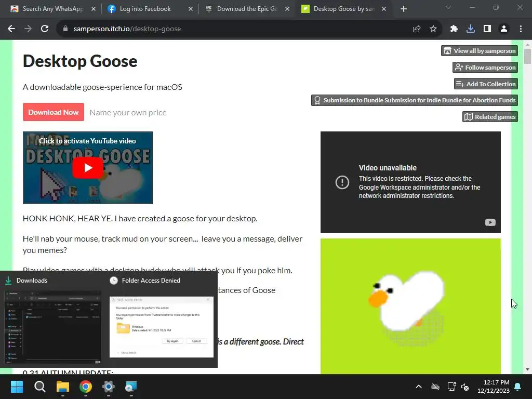Screen dimensions: 532x399
Task: Click the scrollbar up arrow
Action: click(x=527, y=44)
